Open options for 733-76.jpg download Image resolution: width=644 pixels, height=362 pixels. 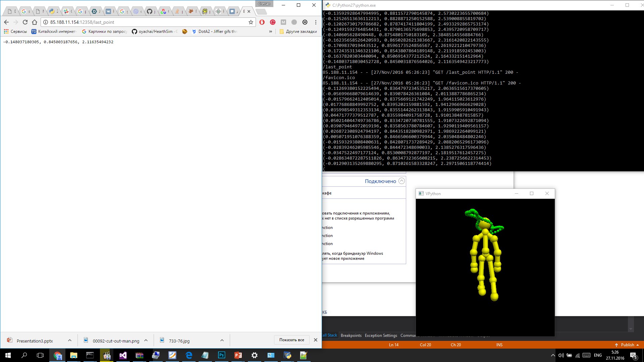(222, 340)
